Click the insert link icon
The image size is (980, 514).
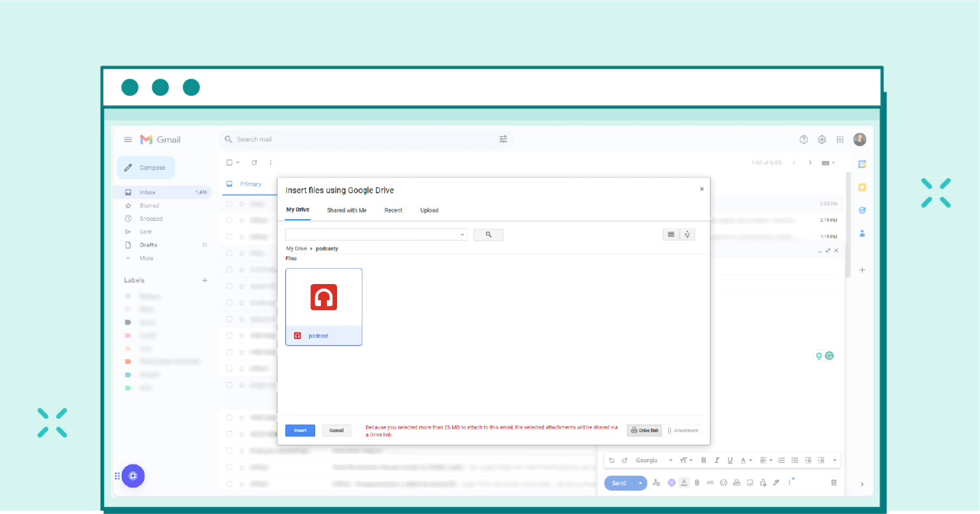710,483
